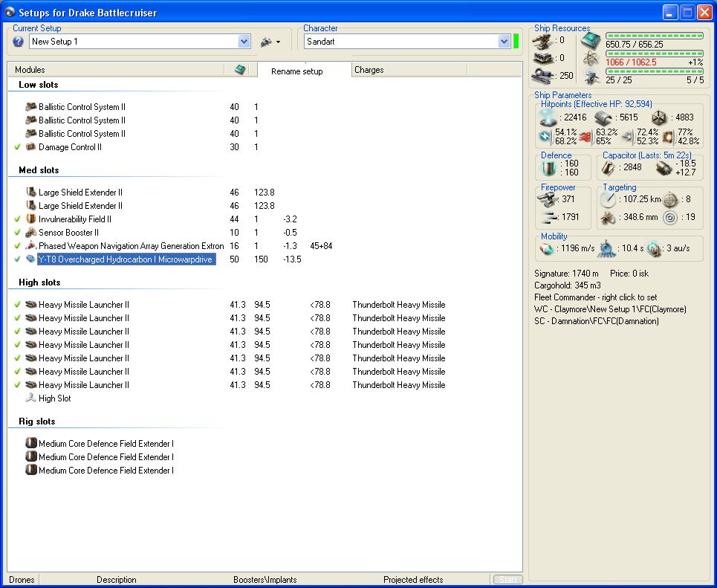Viewport: 717px width, 588px height.
Task: Click the Modules column header
Action: coord(116,70)
